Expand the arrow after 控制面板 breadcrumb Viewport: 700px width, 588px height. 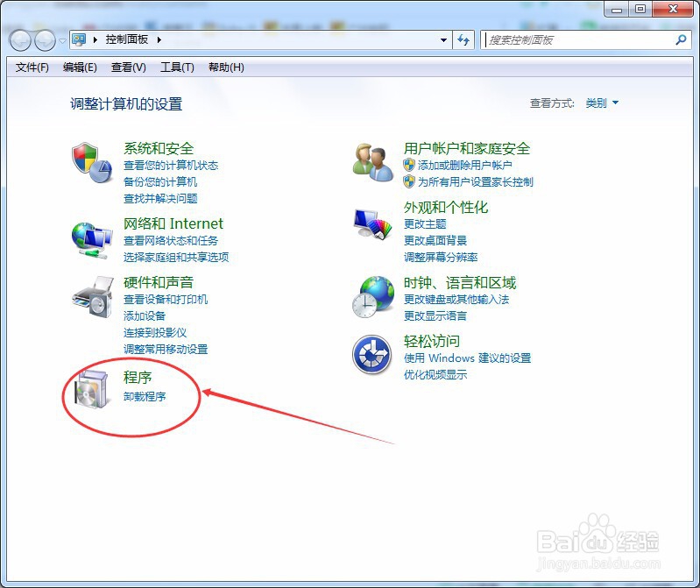(159, 39)
